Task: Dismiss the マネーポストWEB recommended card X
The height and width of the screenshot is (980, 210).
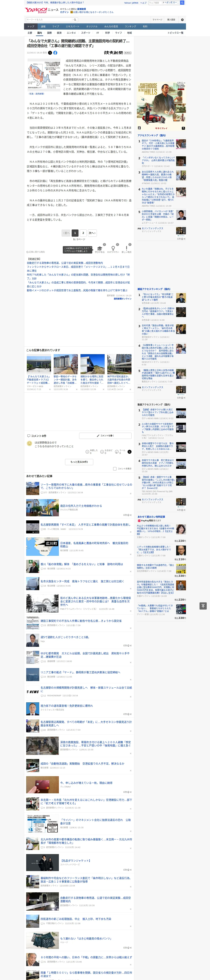Action: coord(50,389)
